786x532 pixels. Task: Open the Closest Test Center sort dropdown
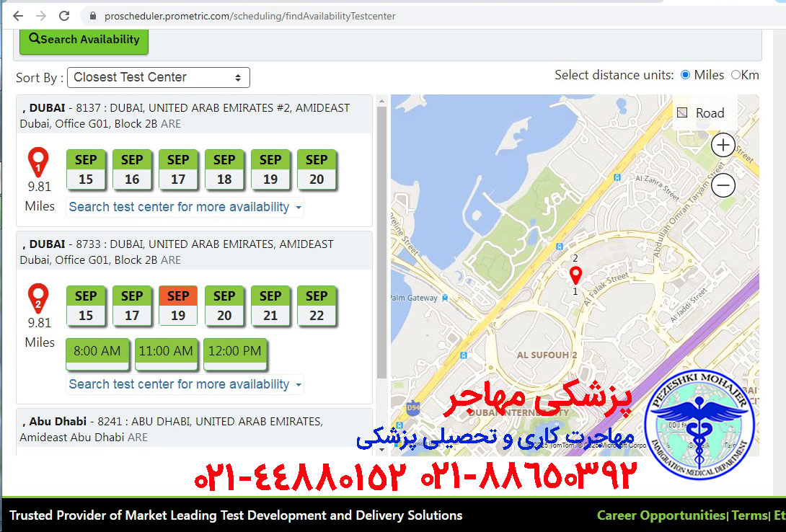(158, 77)
